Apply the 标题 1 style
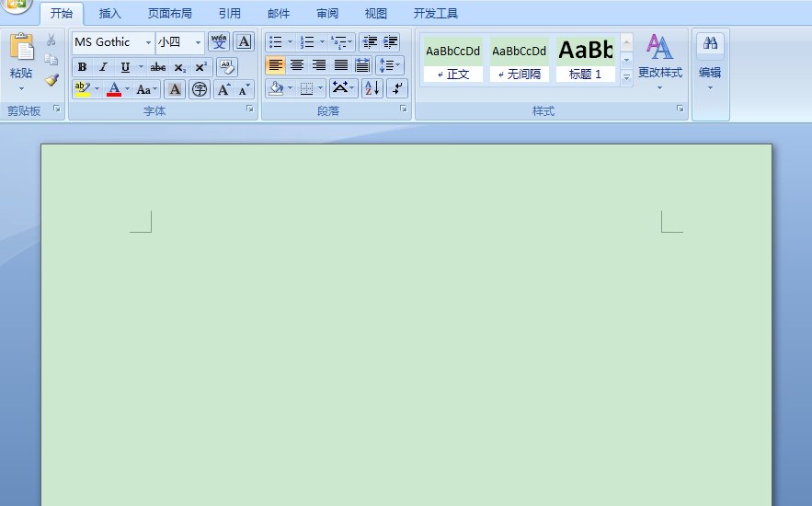Viewport: 812px width, 506px height. pos(586,59)
